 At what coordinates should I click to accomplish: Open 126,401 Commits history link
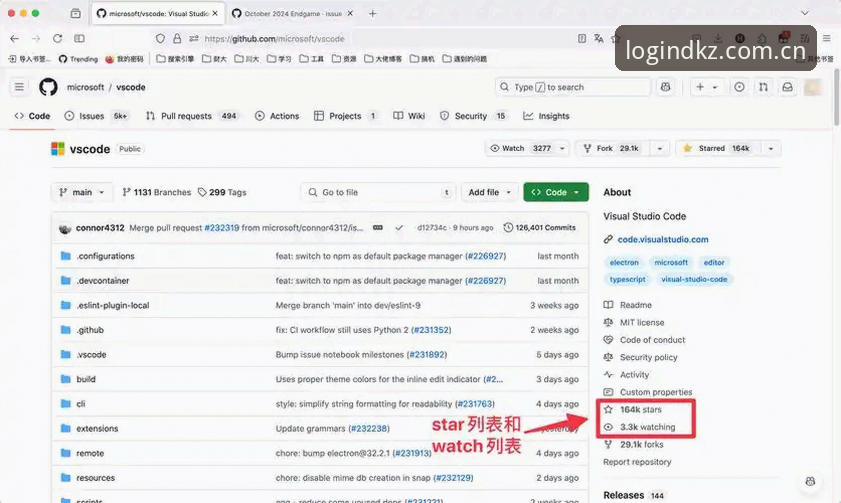(540, 228)
